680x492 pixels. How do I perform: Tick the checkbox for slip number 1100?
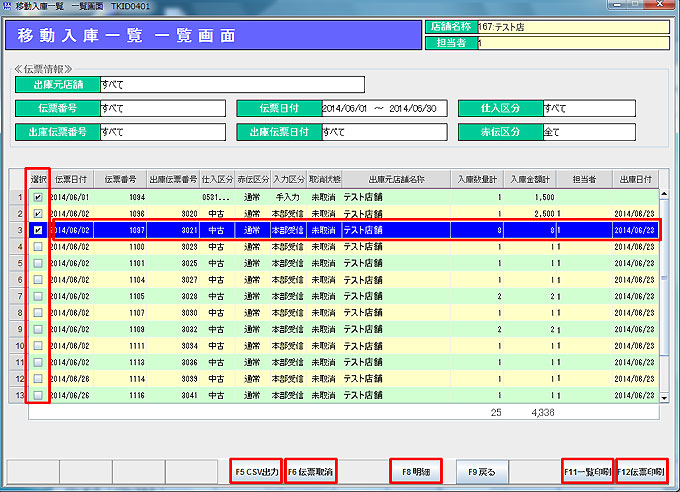(37, 246)
